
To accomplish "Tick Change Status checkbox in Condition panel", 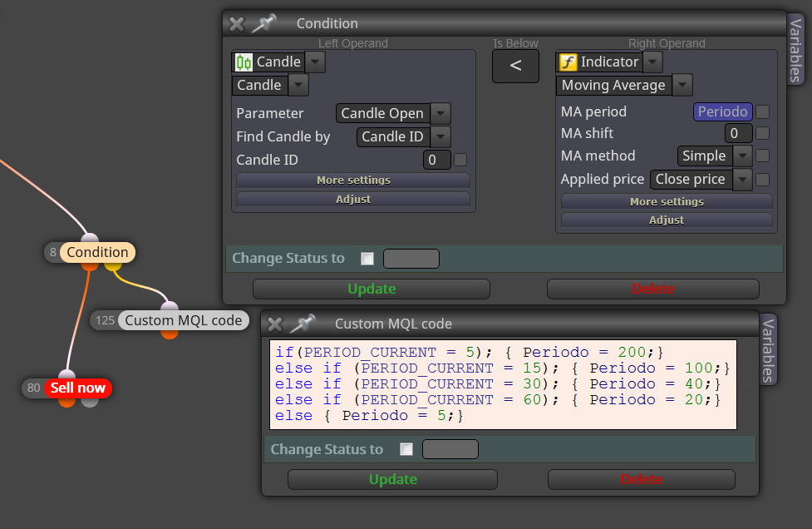I will [367, 259].
